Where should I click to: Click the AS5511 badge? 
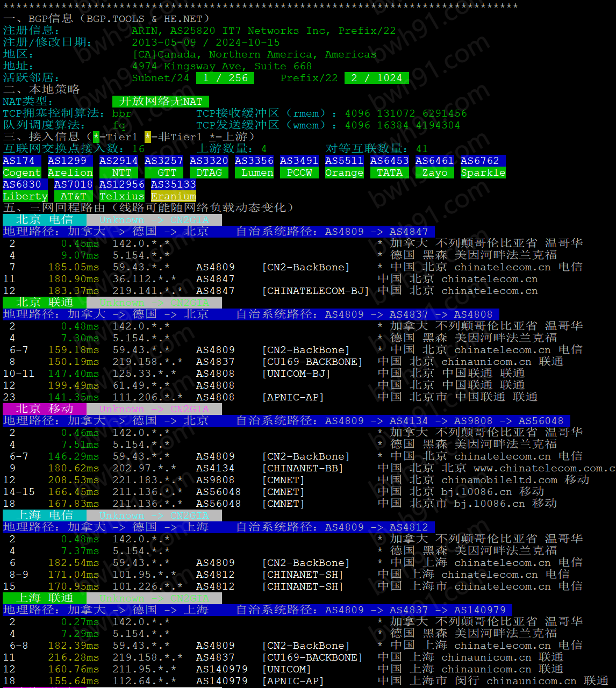(345, 161)
